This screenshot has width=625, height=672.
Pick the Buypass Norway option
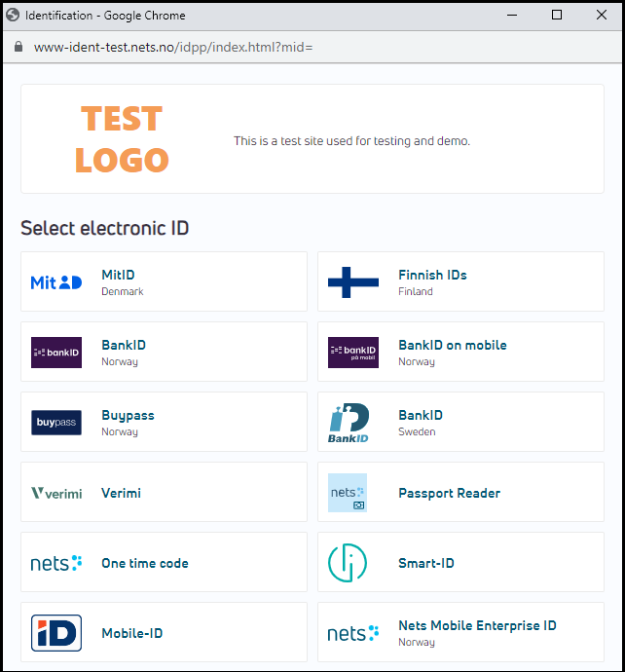coord(165,422)
